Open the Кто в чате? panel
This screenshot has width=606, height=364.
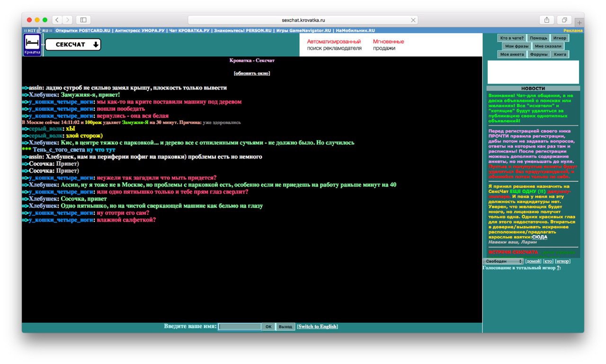click(512, 38)
